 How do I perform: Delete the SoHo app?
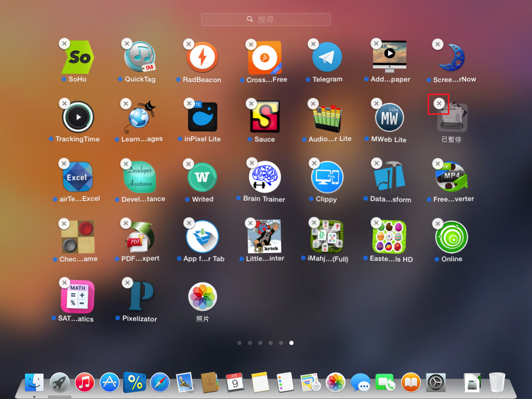pos(64,44)
